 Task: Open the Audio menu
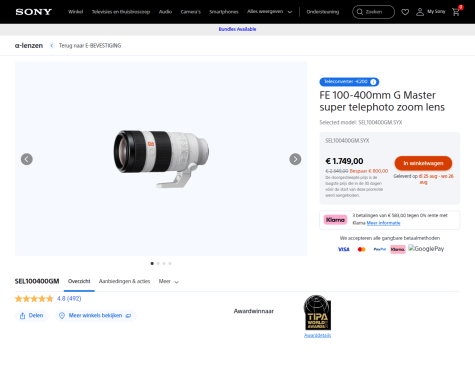165,12
